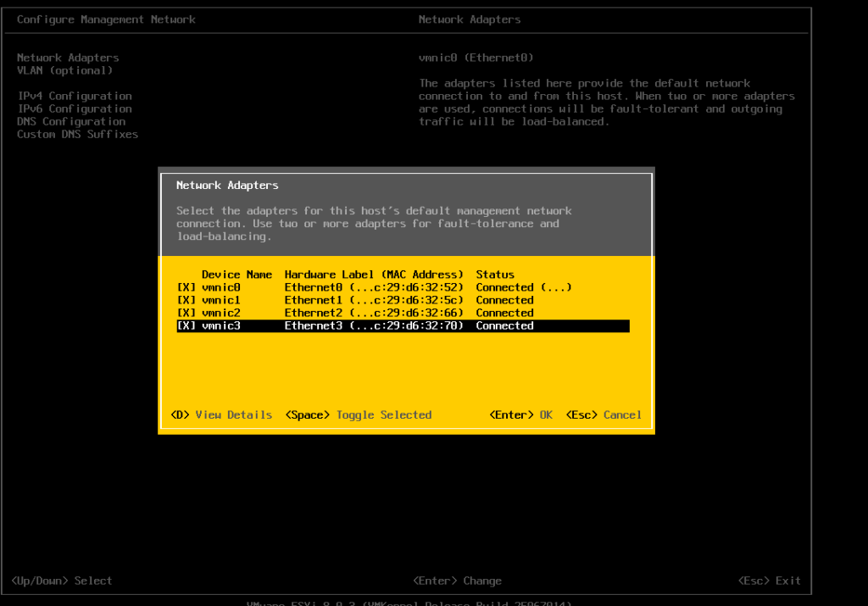Confirm with the Enter OK option
This screenshot has height=606, width=868.
[x=520, y=414]
